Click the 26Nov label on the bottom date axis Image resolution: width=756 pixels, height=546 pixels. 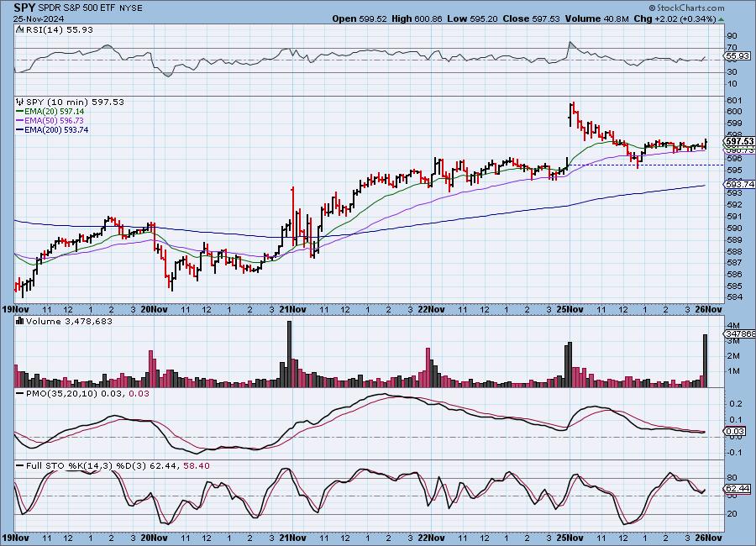[708, 538]
